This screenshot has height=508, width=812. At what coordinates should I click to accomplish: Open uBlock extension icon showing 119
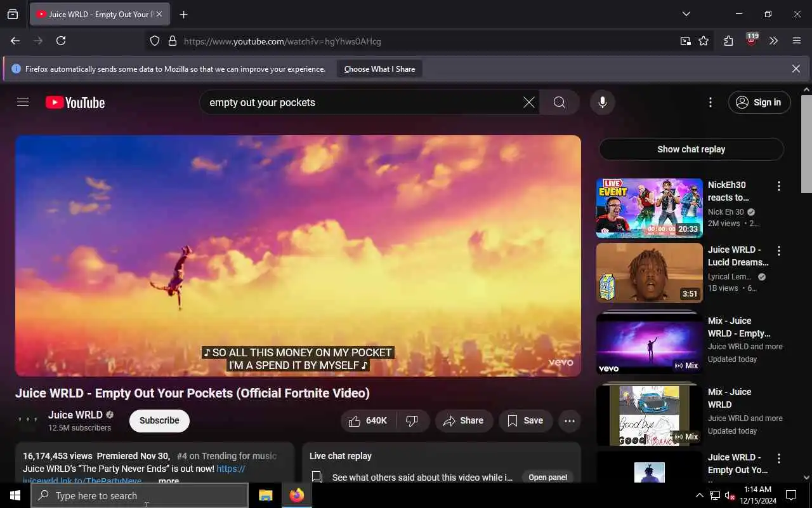752,41
